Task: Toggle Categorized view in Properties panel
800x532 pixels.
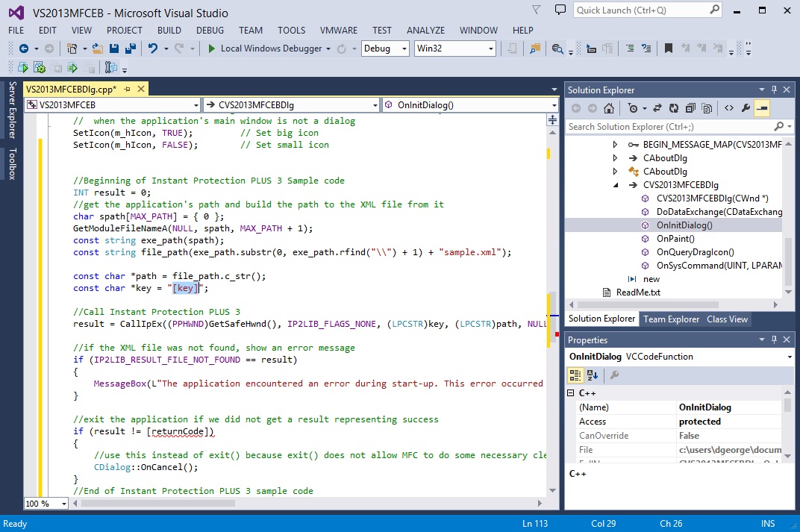Action: click(x=576, y=375)
